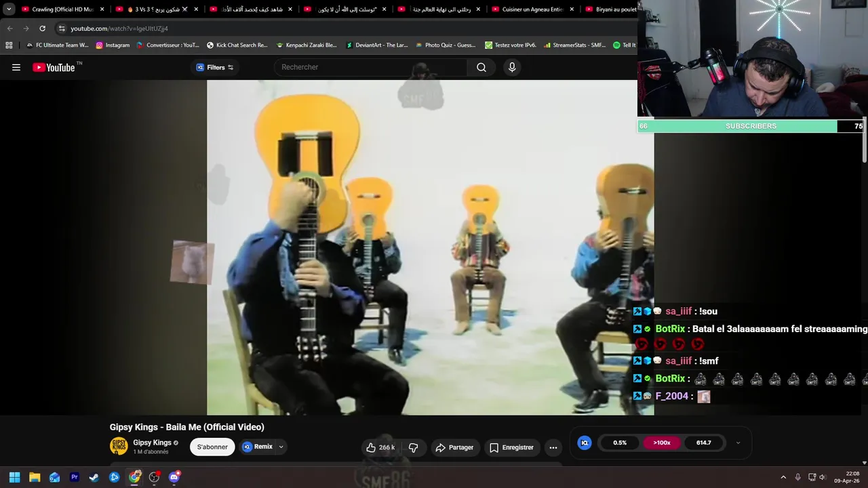The image size is (868, 488).
Task: Open the three-dot more actions menu
Action: [x=553, y=447]
